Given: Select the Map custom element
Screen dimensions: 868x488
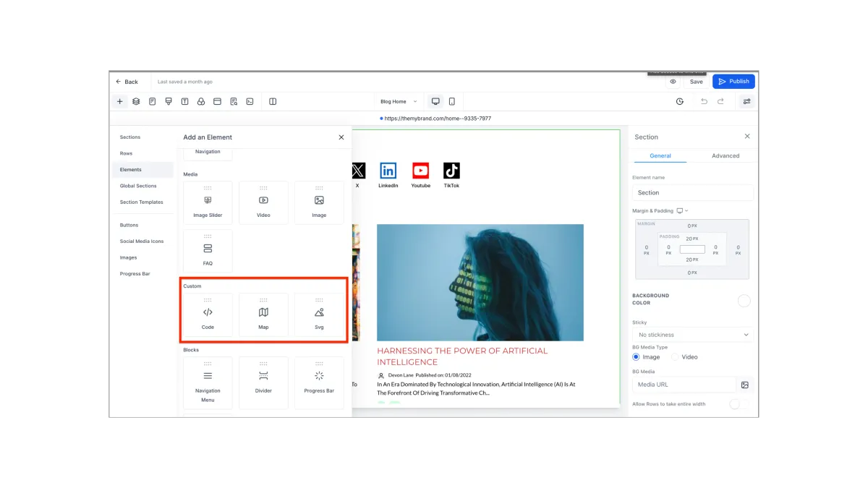Looking at the screenshot, I should pyautogui.click(x=263, y=316).
